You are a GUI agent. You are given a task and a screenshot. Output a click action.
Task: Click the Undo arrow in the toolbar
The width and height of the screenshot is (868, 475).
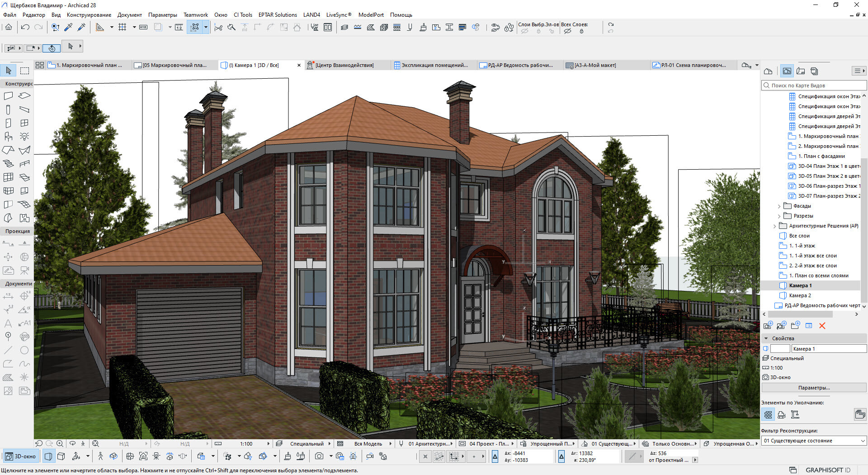[x=25, y=28]
